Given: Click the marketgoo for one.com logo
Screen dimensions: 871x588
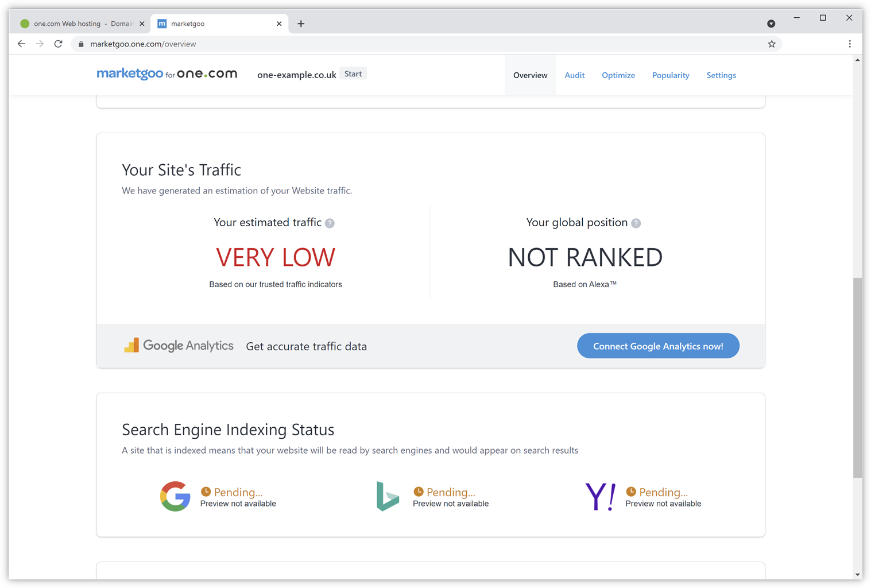Looking at the screenshot, I should pyautogui.click(x=167, y=74).
